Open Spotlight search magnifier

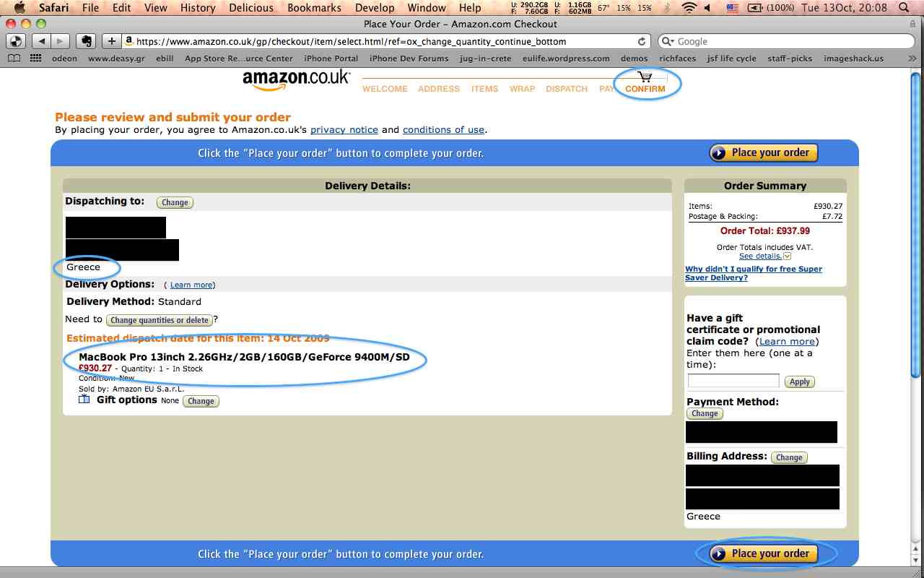(905, 8)
